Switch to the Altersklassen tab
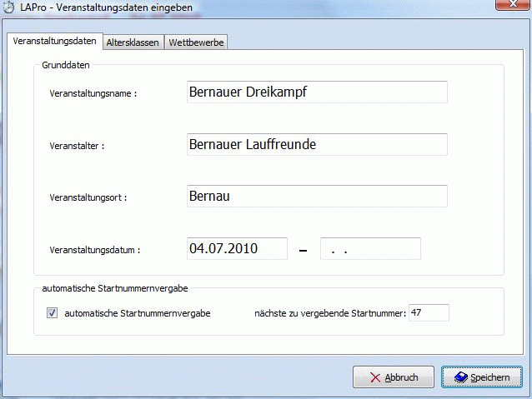The width and height of the screenshot is (532, 399). [x=133, y=42]
